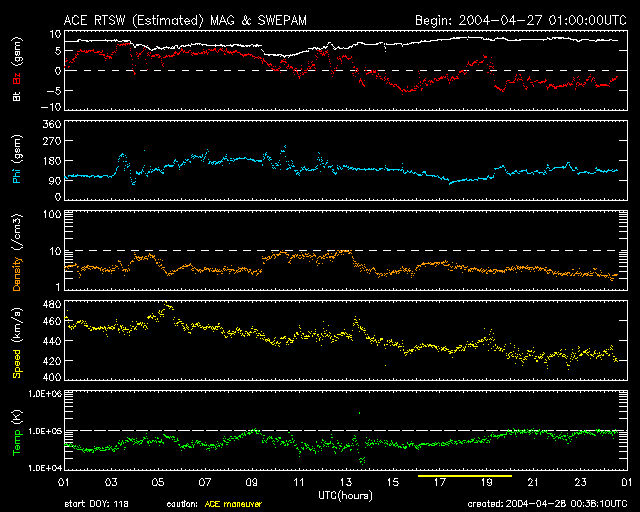Click the 'Temp (K)' axis label

point(17,433)
